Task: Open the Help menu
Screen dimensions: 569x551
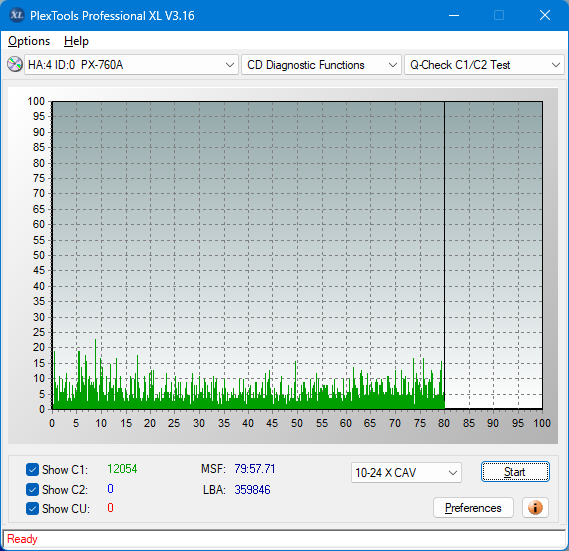Action: (76, 41)
